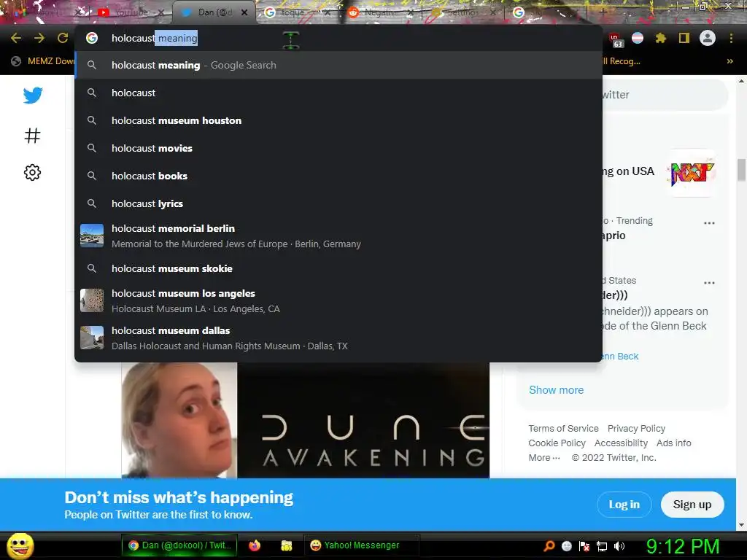
Task: Open the Chrome profile avatar
Action: point(708,38)
